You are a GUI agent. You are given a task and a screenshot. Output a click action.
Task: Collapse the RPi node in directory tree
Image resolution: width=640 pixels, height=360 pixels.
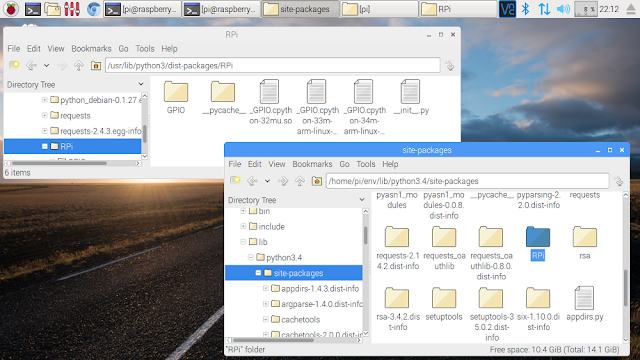(44, 146)
